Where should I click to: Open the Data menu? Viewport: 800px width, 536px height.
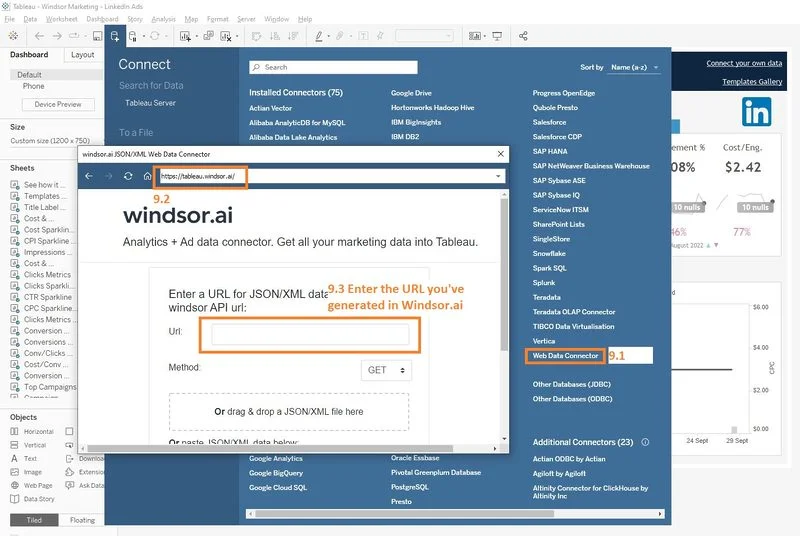(30, 19)
